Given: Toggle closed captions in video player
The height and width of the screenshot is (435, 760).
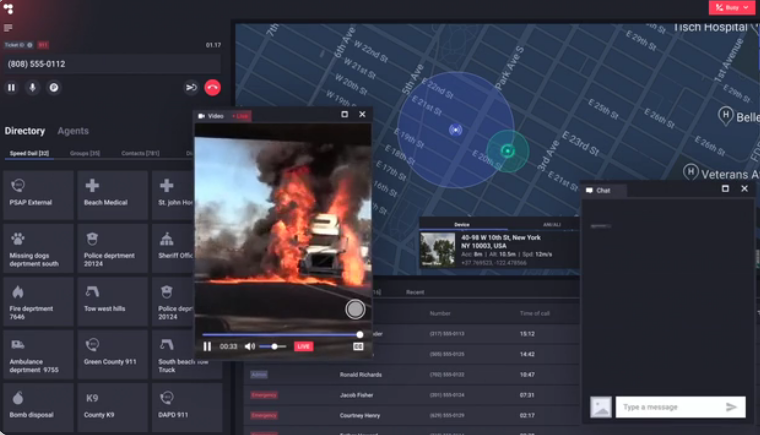Looking at the screenshot, I should coord(358,346).
